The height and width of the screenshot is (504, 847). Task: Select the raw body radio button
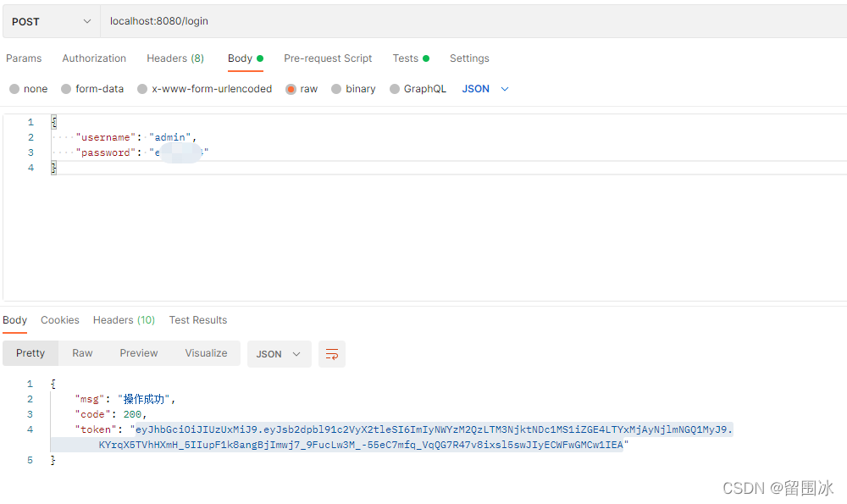pos(291,89)
